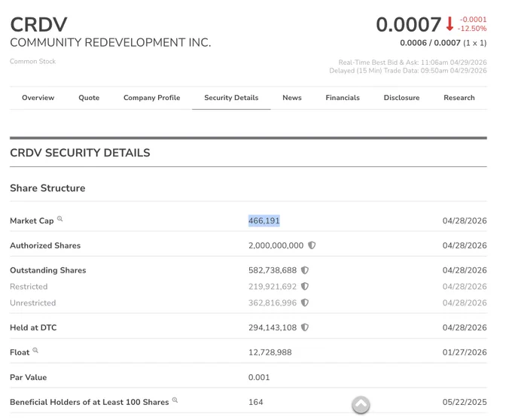Click the magnifier icon beside Beneficial Holders

(175, 400)
